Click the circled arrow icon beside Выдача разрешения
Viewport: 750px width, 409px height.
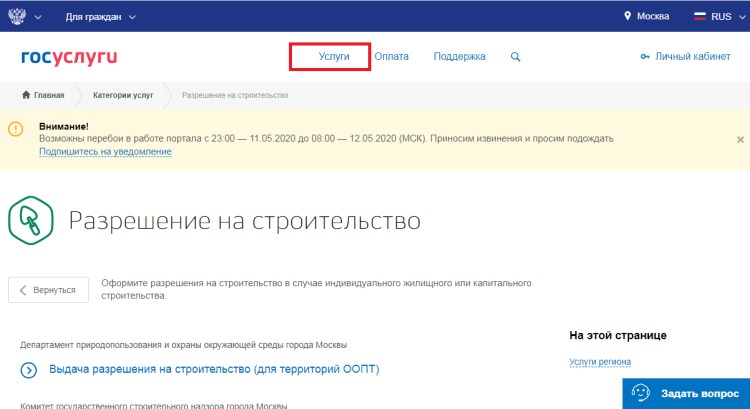[29, 370]
